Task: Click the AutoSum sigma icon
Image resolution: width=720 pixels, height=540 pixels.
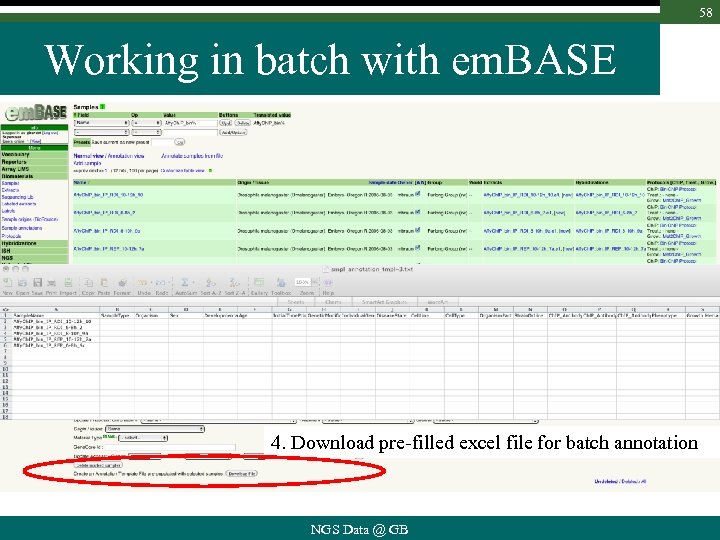Action: click(185, 282)
